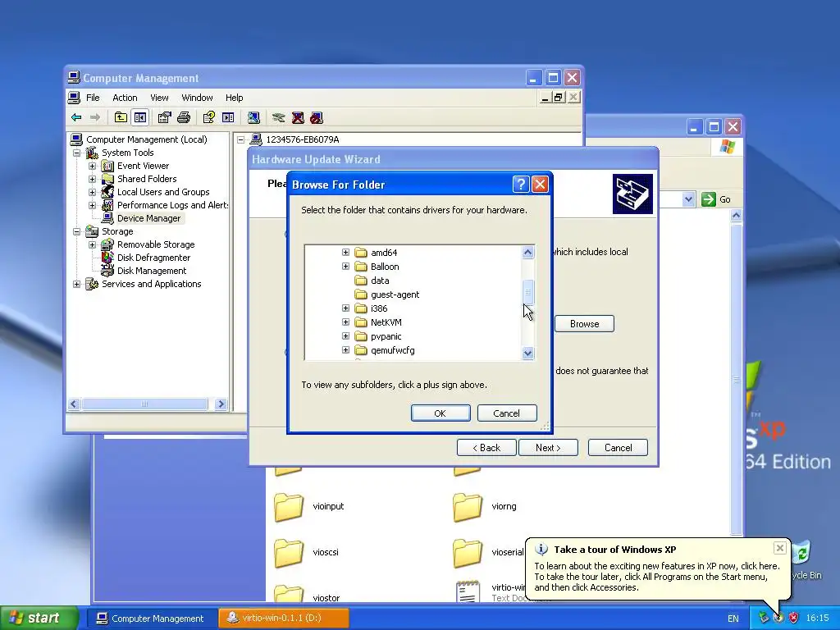Viewport: 840px width, 630px height.
Task: Click the Back button in the wizard
Action: (486, 447)
